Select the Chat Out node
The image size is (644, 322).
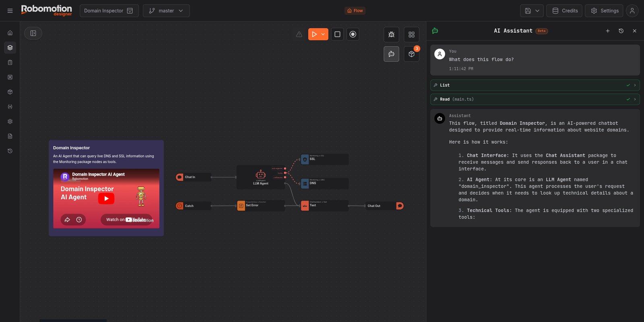384,206
